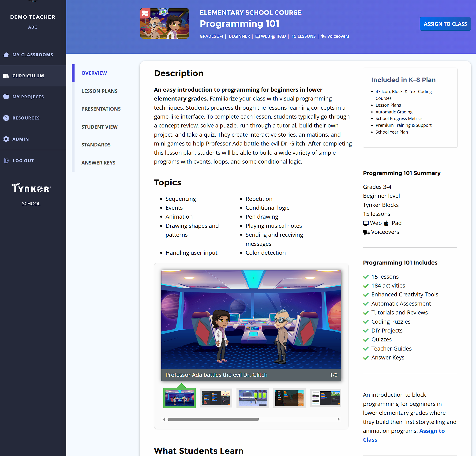Screen dimensions: 476x456
Task: Click the Assign to Class button
Action: point(445,24)
